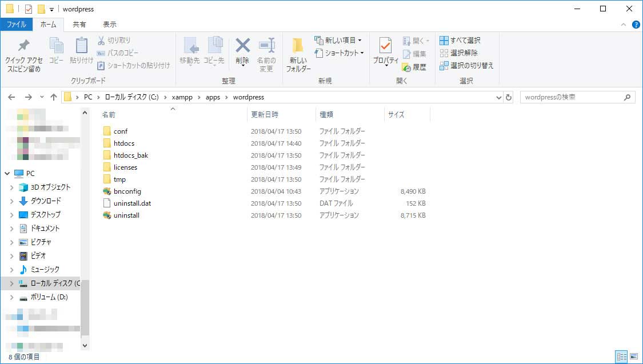Select the bnconfig application file
643x364 pixels.
coord(127,191)
